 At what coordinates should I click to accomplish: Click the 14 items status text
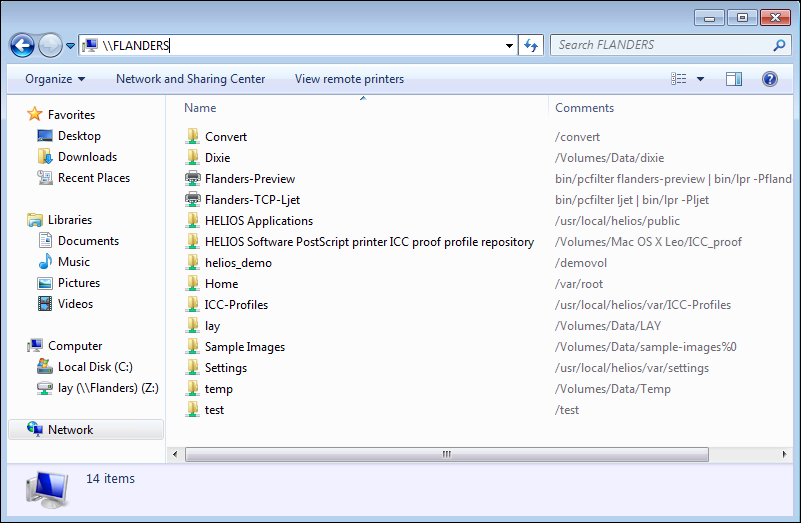tap(110, 479)
